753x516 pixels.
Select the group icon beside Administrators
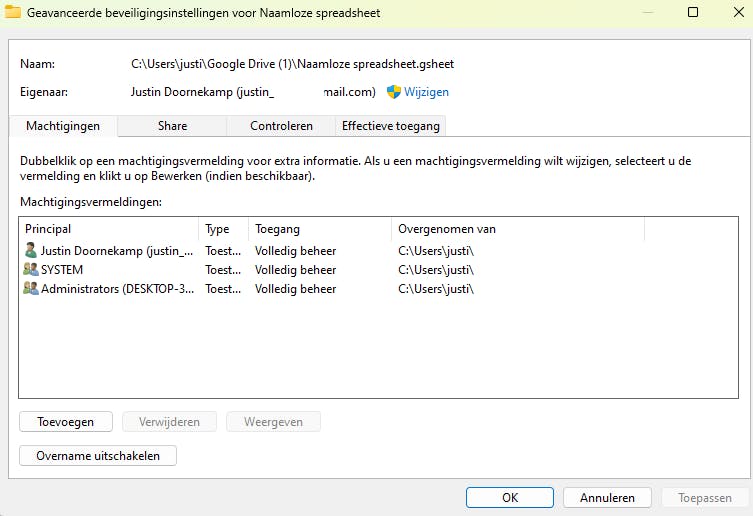point(31,289)
